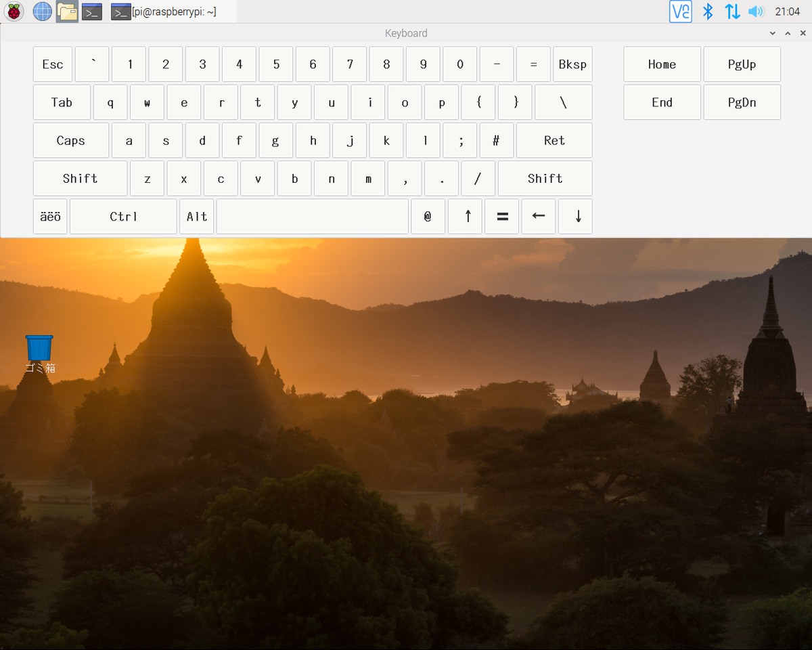
Task: Toggle the Alt modifier key
Action: point(197,217)
